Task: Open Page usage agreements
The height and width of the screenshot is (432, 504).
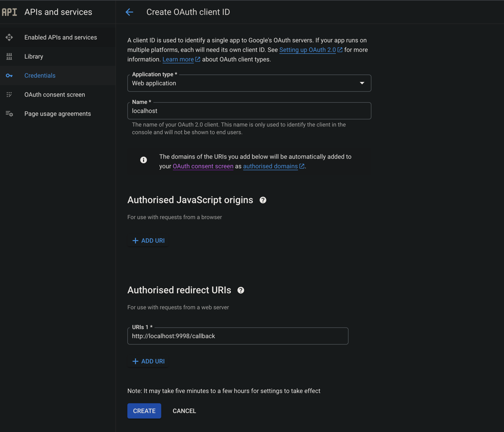Action: click(x=58, y=114)
